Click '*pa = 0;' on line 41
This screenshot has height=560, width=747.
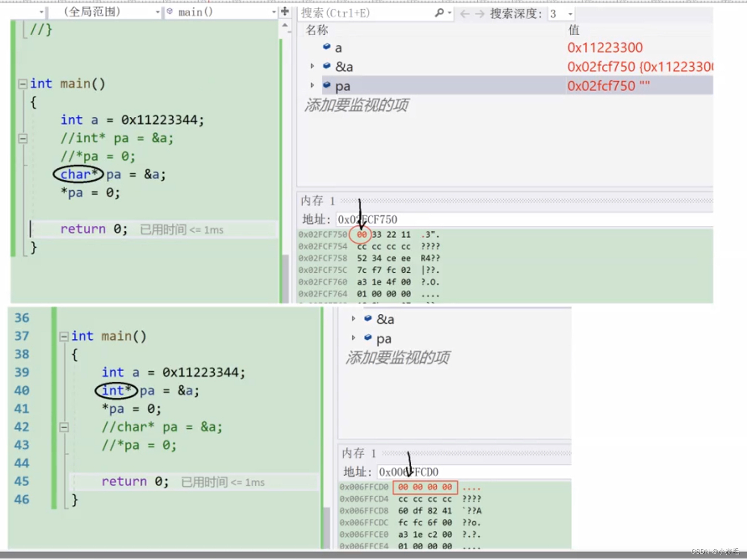(x=131, y=409)
